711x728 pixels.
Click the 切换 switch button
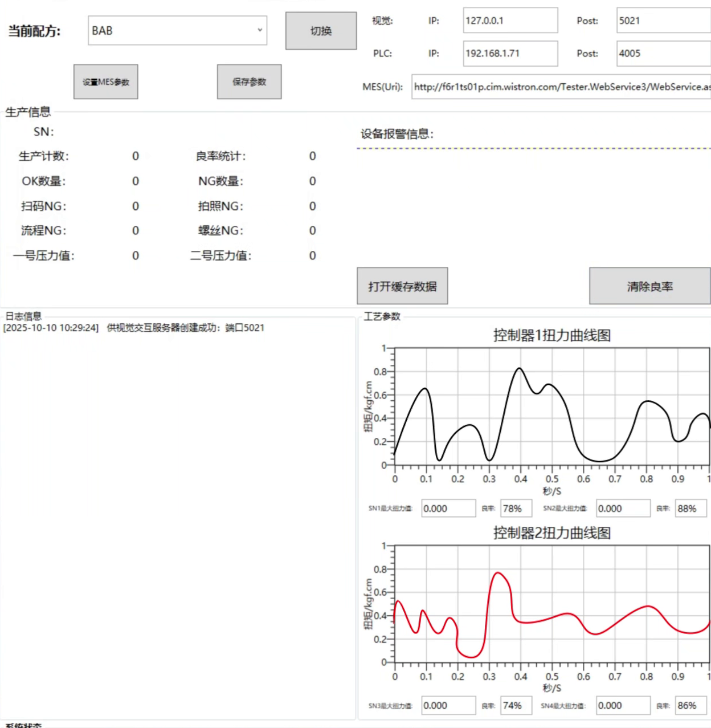(321, 31)
